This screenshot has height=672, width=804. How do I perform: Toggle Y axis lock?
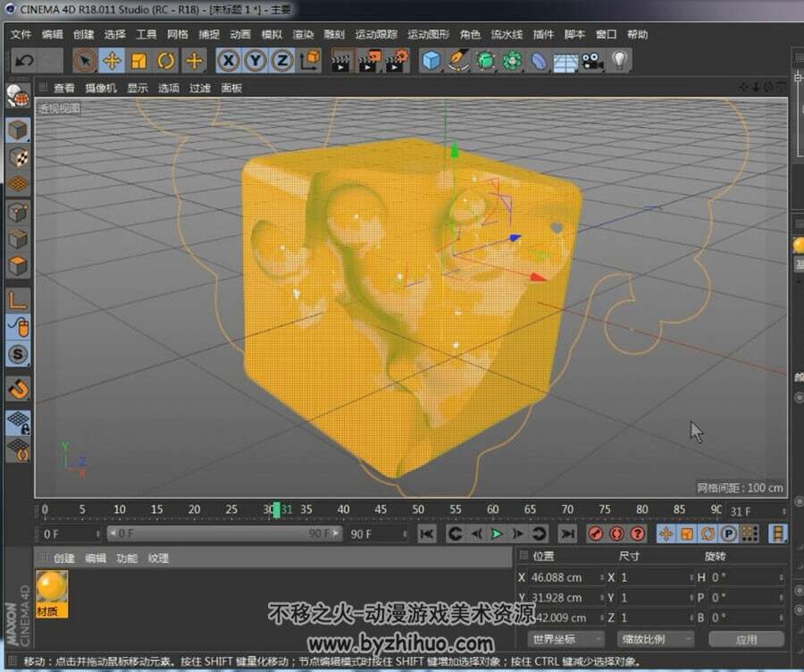(x=255, y=61)
